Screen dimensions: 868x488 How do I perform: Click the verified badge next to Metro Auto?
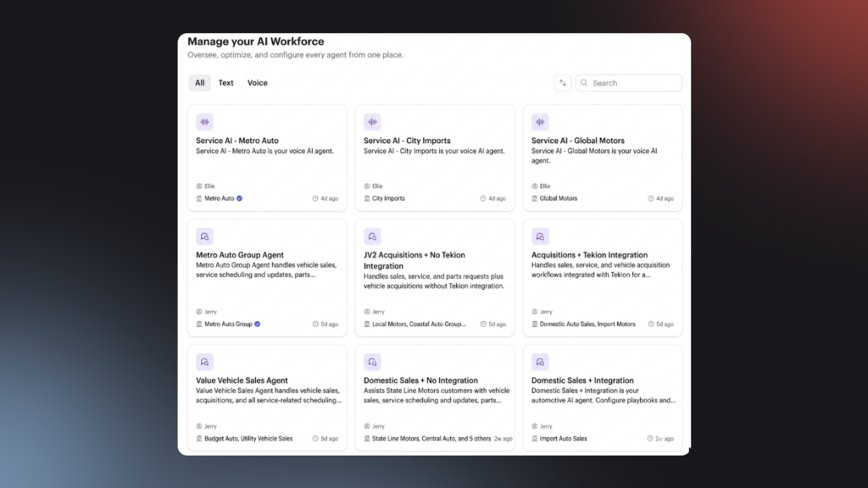pos(240,198)
